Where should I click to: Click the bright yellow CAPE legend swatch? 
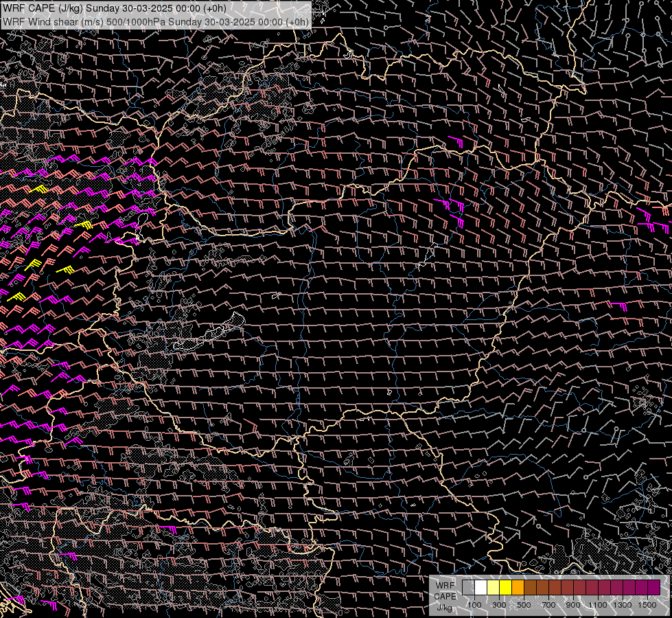pos(506,587)
